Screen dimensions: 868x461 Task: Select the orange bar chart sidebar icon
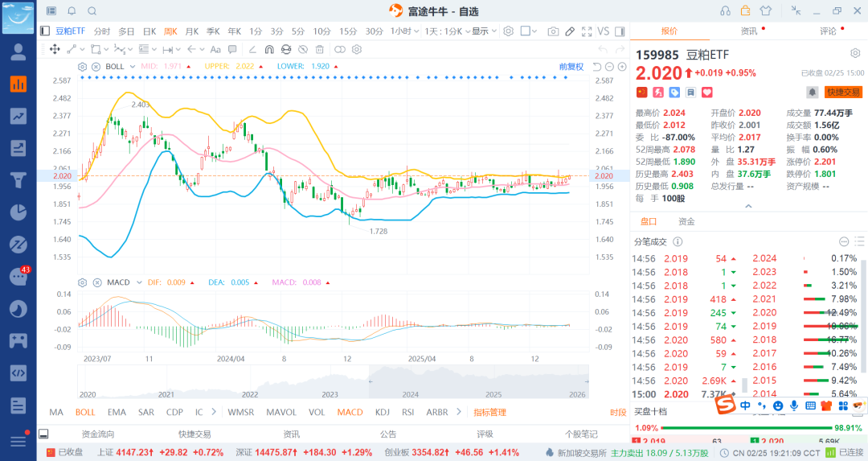pyautogui.click(x=18, y=84)
